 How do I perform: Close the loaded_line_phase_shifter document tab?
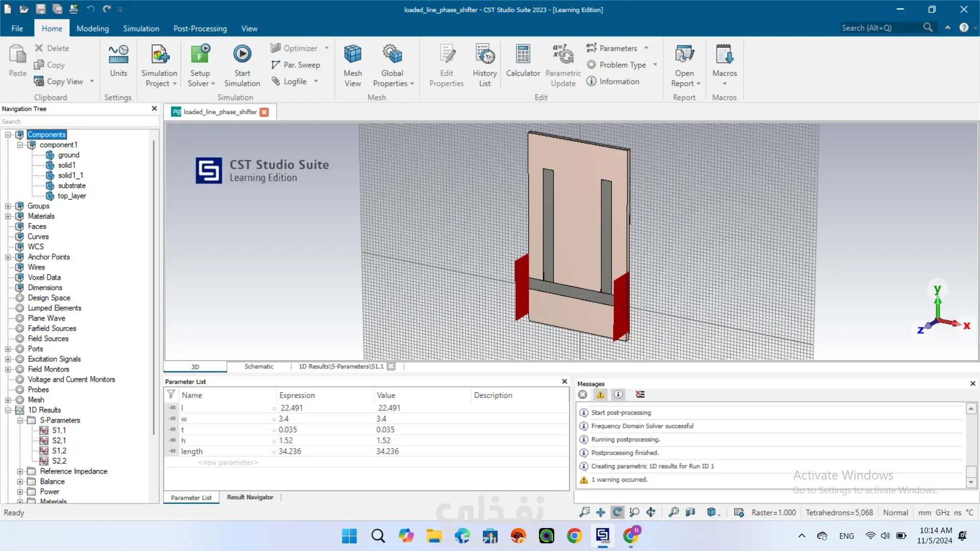point(264,112)
